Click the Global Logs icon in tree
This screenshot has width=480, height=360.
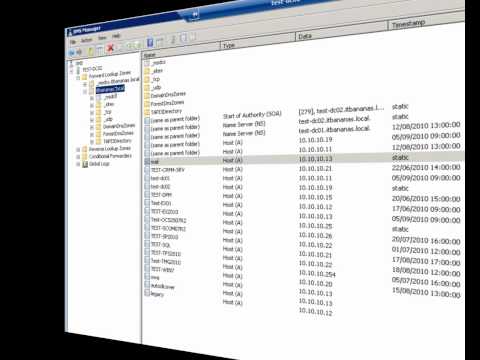click(x=85, y=164)
